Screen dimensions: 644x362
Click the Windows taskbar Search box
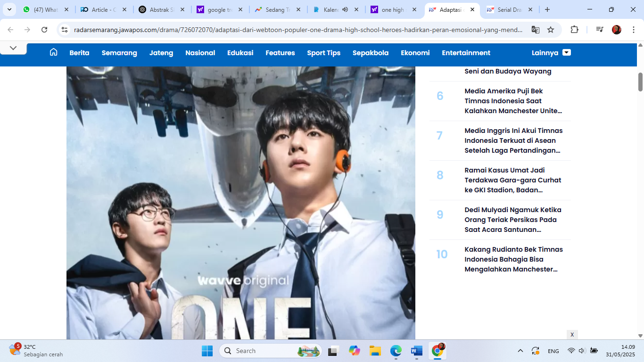271,351
